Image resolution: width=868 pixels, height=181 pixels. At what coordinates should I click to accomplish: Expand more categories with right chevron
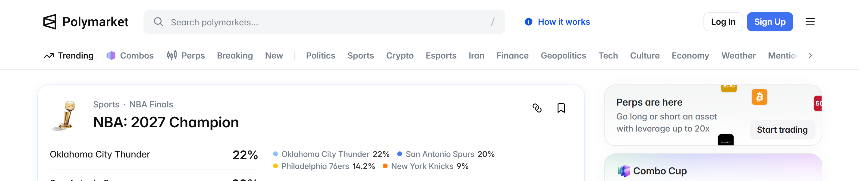tap(810, 56)
